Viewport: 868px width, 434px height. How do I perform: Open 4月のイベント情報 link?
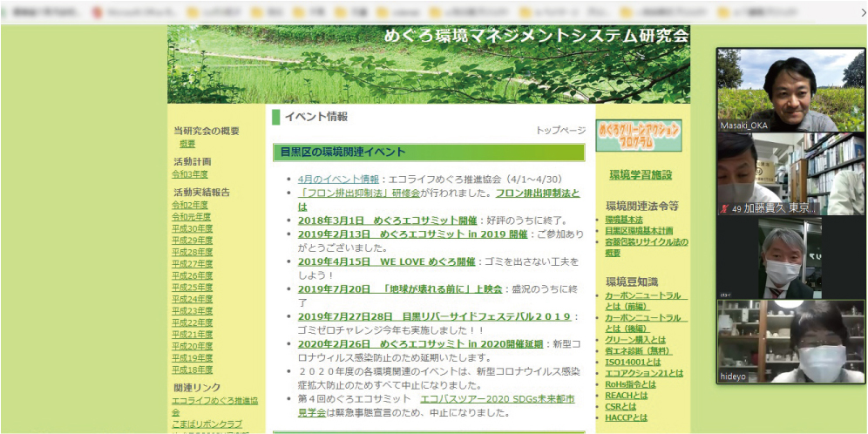[x=338, y=179]
